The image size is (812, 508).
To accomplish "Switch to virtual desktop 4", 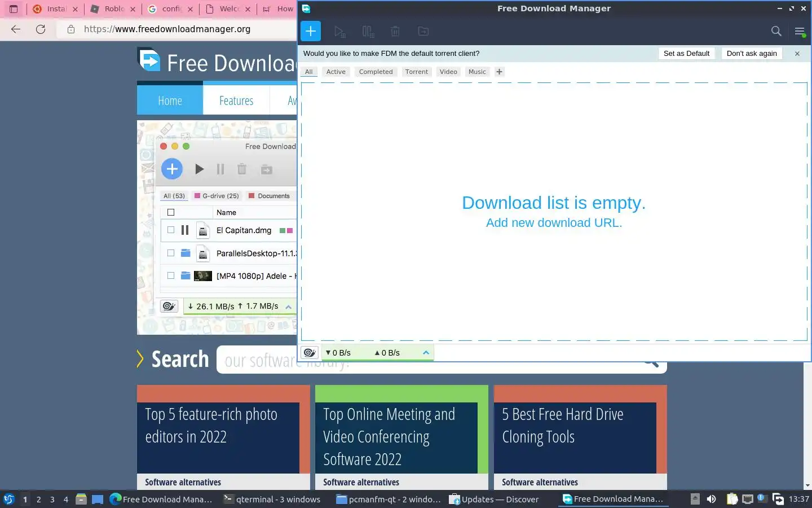I will (66, 499).
